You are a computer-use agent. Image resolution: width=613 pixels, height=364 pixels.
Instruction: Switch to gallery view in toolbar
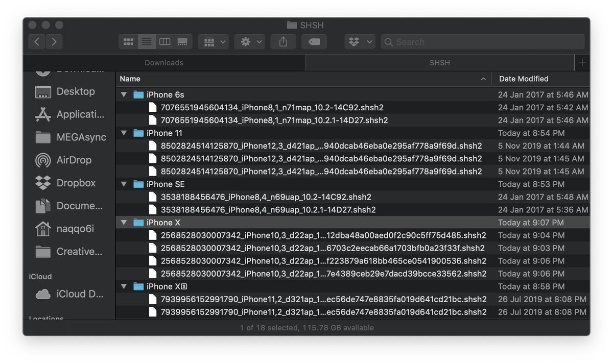click(183, 42)
